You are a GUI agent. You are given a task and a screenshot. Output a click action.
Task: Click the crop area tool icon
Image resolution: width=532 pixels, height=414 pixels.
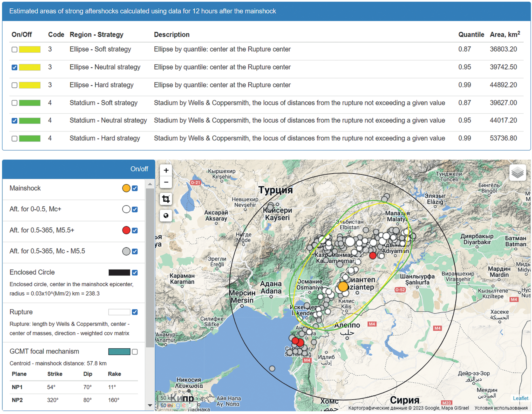[x=166, y=199]
